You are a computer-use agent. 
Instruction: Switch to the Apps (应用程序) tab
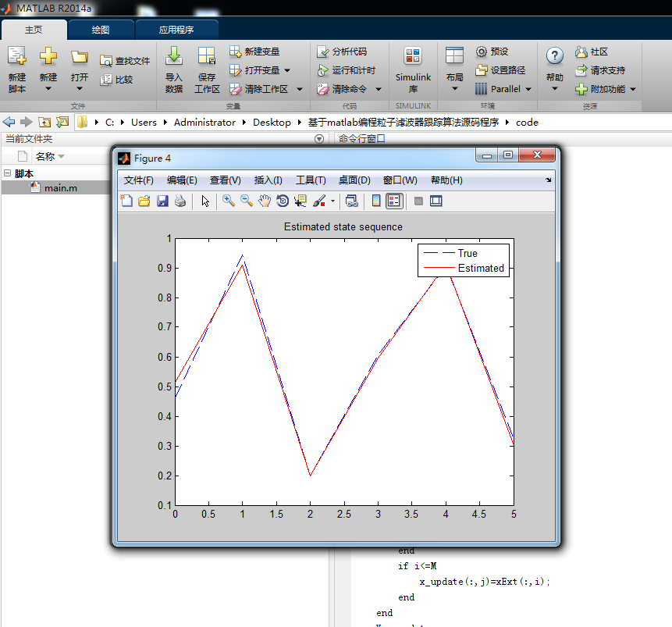[176, 30]
